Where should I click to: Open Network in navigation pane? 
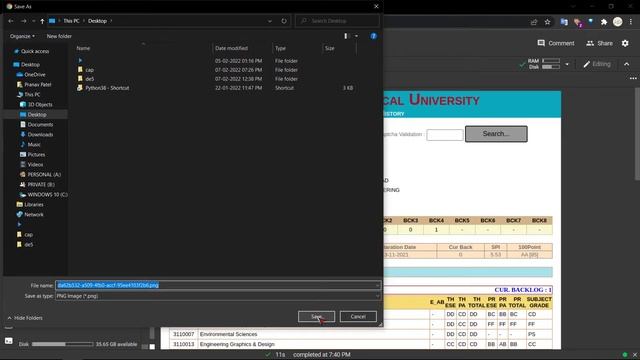tap(33, 215)
